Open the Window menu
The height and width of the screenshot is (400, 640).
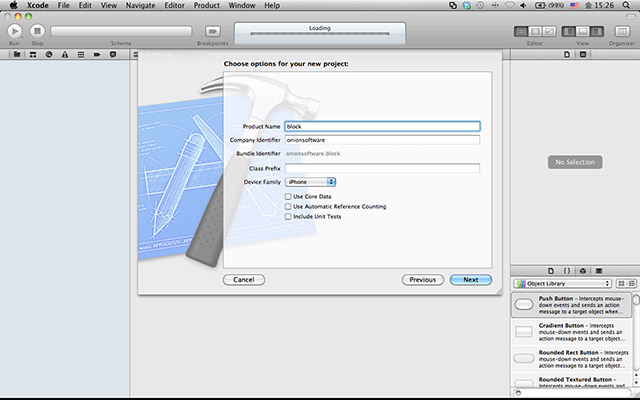pyautogui.click(x=242, y=5)
